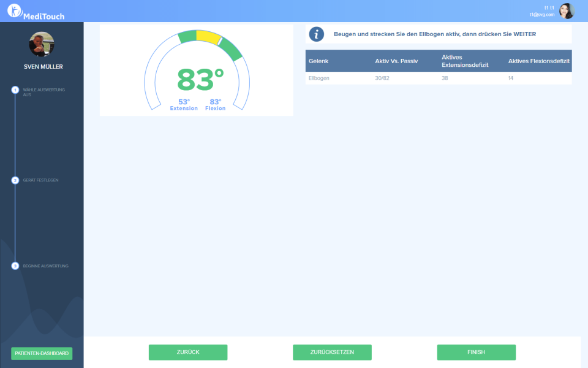588x368 pixels.
Task: Click Aktives Extensionsdefizit column header
Action: point(465,61)
